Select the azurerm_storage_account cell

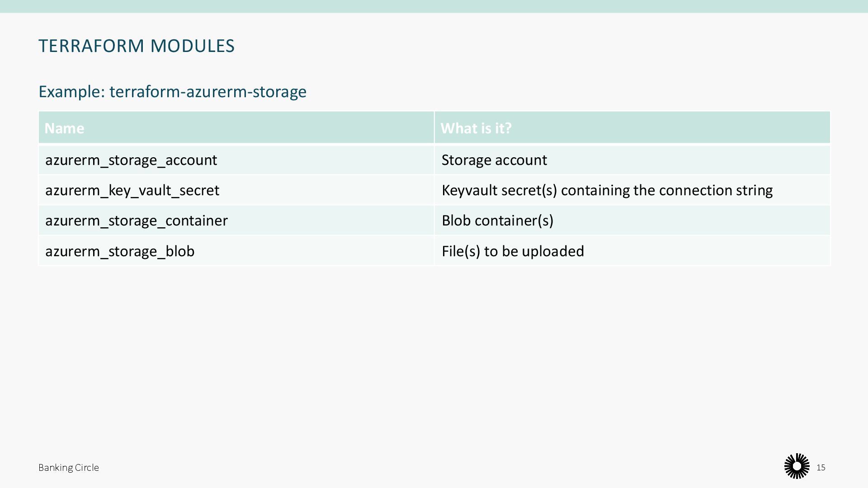(131, 160)
